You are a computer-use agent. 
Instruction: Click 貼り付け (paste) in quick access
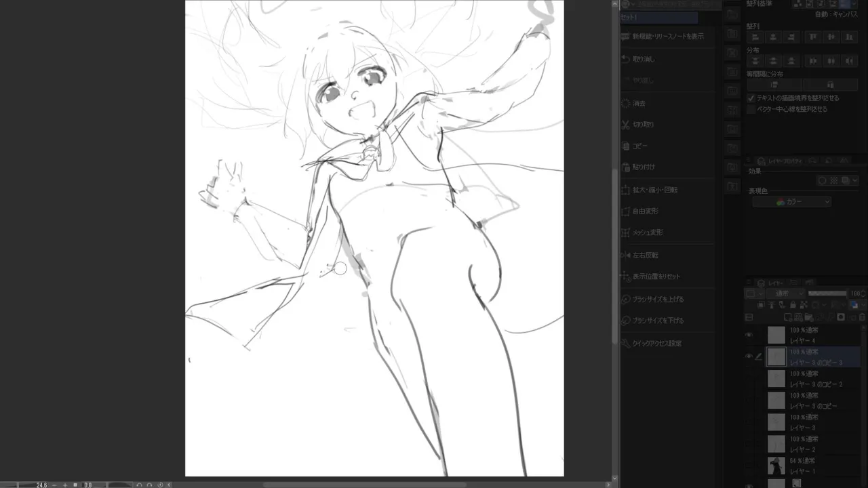click(x=667, y=167)
